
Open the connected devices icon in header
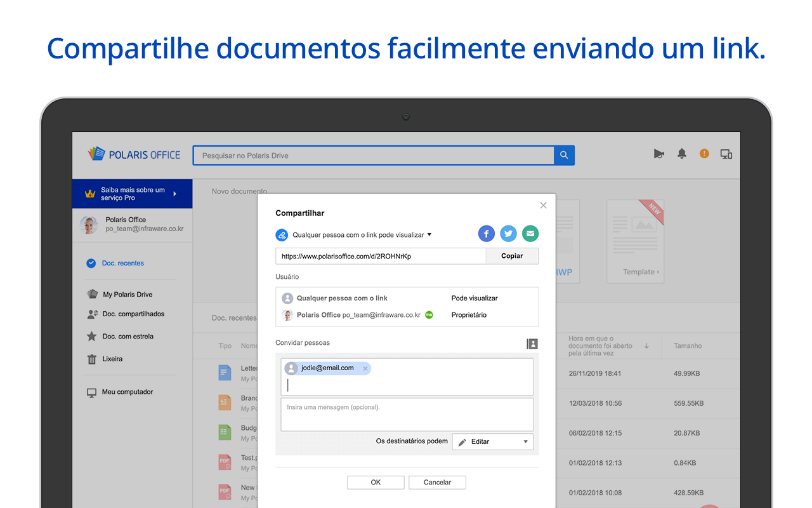pos(726,154)
